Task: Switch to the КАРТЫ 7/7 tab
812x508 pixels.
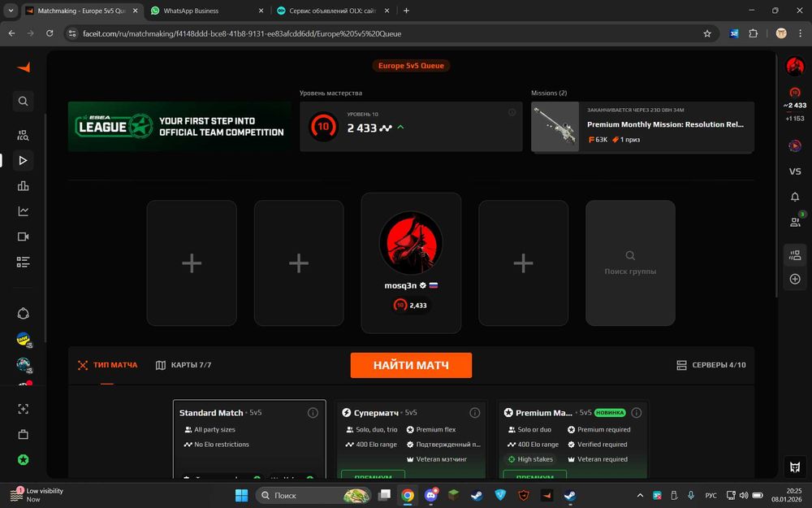Action: (184, 365)
